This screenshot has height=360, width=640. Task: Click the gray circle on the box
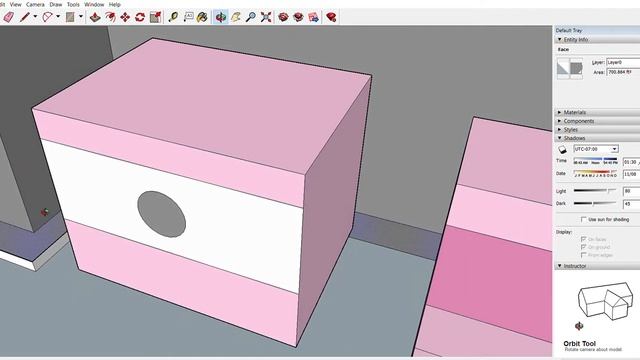(162, 214)
